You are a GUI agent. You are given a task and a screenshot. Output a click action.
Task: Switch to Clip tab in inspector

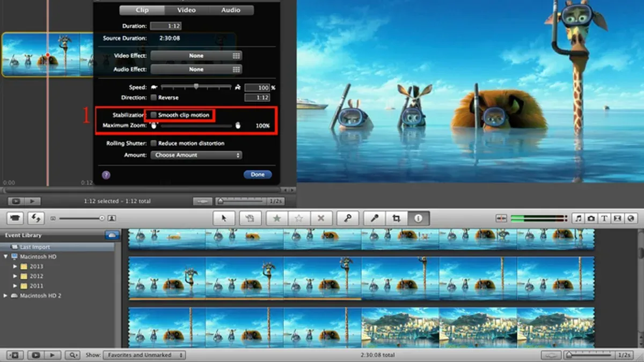142,10
